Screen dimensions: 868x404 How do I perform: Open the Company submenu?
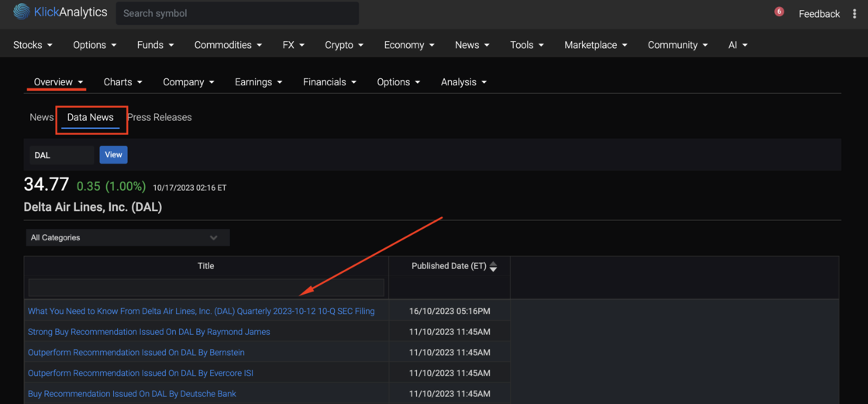coord(189,82)
